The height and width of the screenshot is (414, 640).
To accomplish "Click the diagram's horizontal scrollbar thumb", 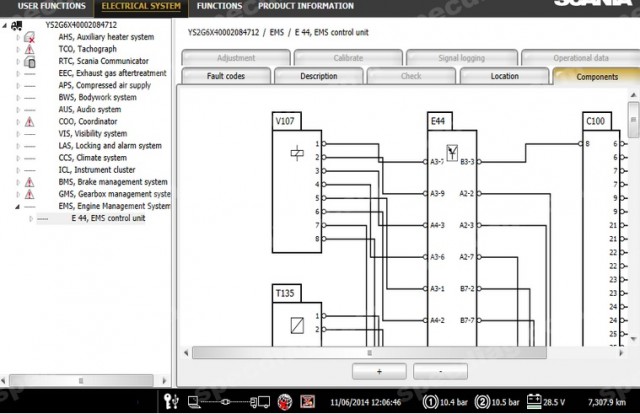I will (369, 353).
